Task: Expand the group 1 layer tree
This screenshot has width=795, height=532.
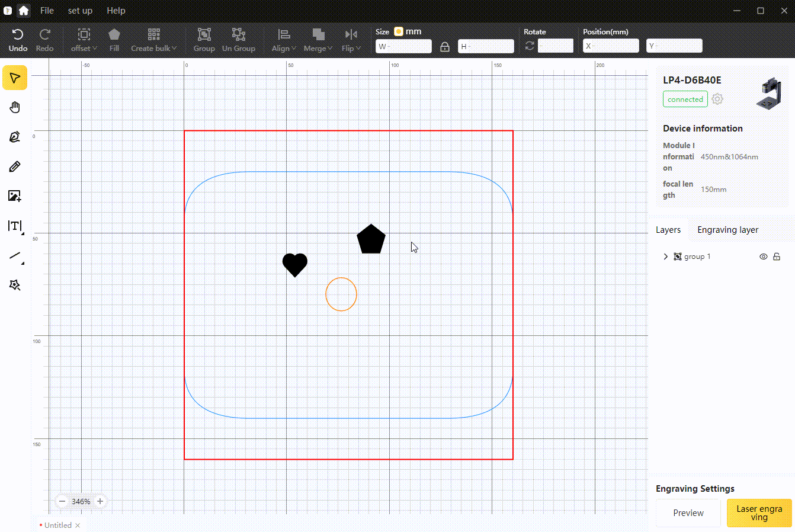Action: [666, 257]
